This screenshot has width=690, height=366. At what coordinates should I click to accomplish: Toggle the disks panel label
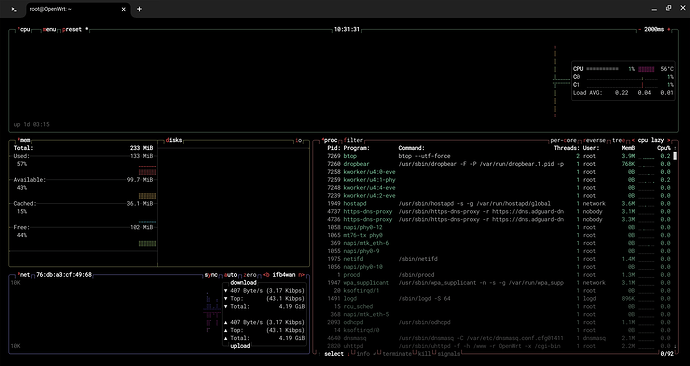click(x=174, y=140)
